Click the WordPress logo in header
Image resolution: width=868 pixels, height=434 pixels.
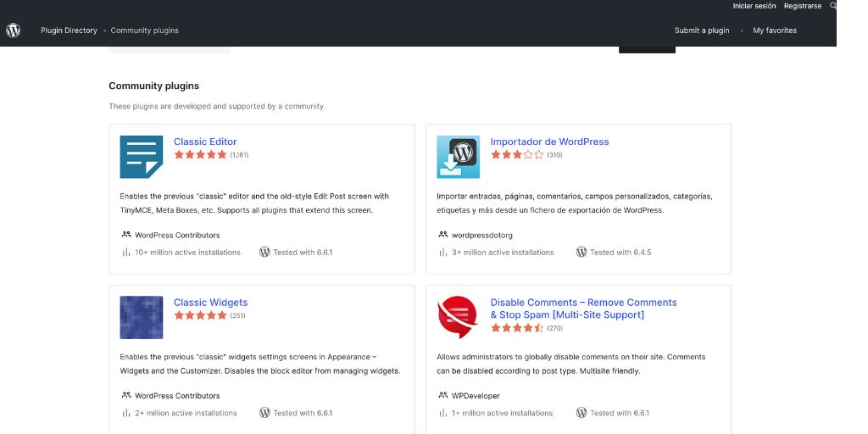click(x=14, y=31)
